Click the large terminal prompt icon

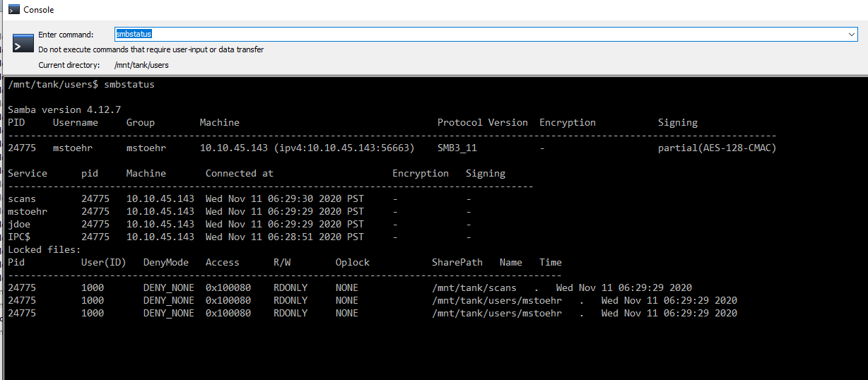[x=23, y=42]
